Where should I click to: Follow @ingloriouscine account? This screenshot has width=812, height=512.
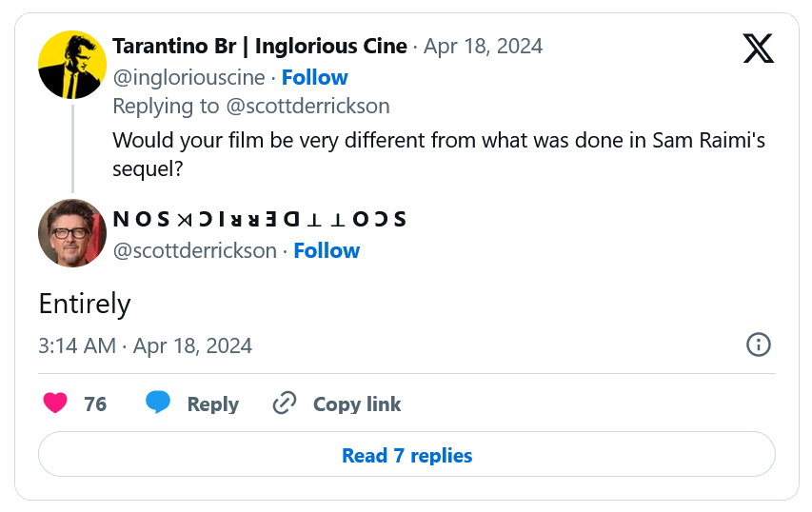tap(315, 78)
